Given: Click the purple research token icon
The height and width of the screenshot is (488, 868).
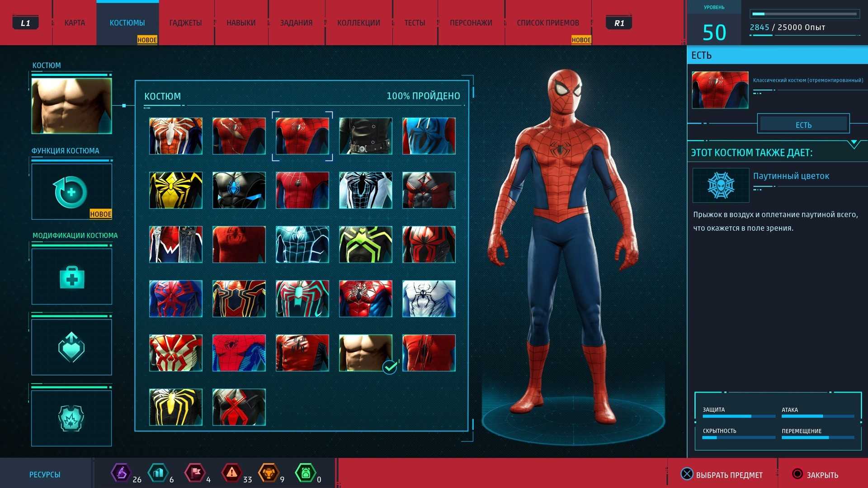Looking at the screenshot, I should tap(121, 473).
